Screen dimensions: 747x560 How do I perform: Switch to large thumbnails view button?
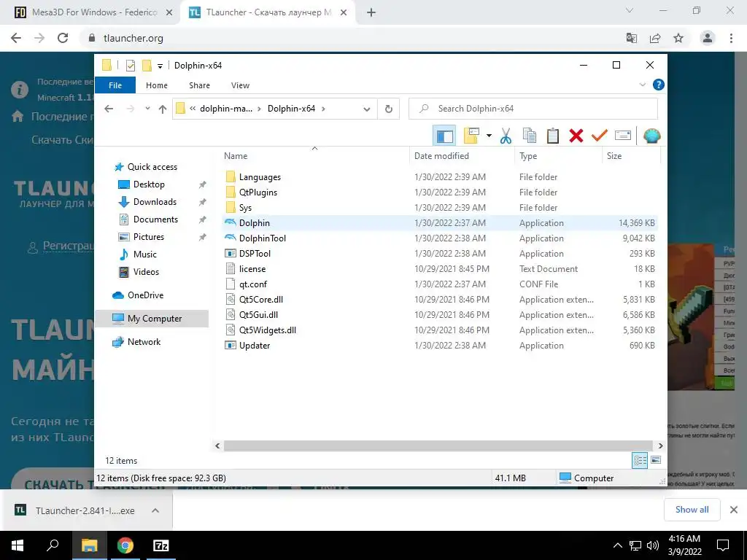click(x=656, y=460)
